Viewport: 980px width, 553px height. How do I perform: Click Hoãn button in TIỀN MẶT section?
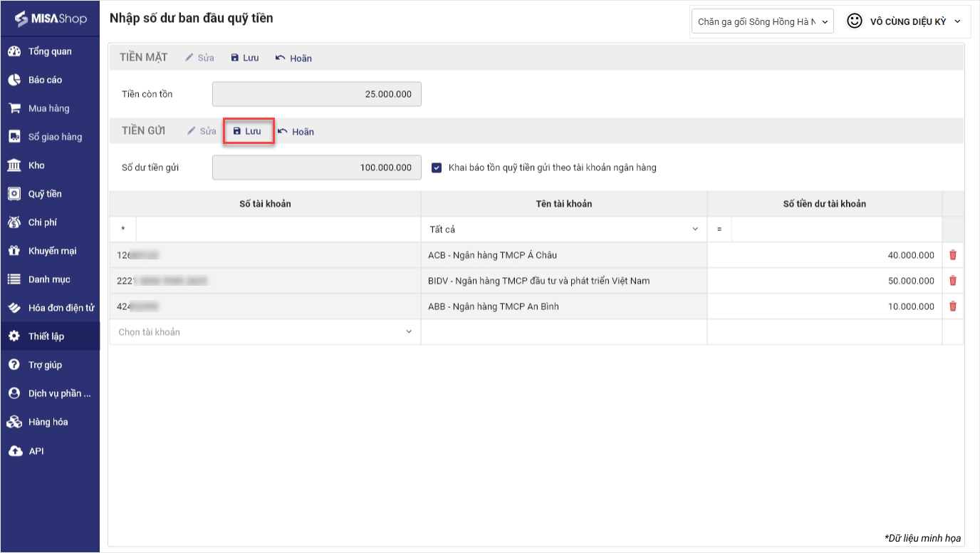tap(293, 58)
